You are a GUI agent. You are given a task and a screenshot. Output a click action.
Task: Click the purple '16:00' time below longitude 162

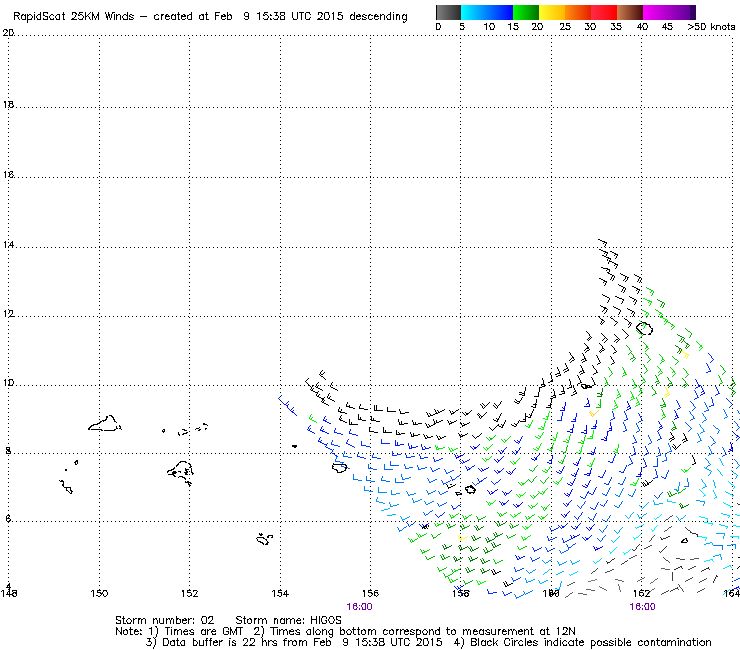(642, 607)
